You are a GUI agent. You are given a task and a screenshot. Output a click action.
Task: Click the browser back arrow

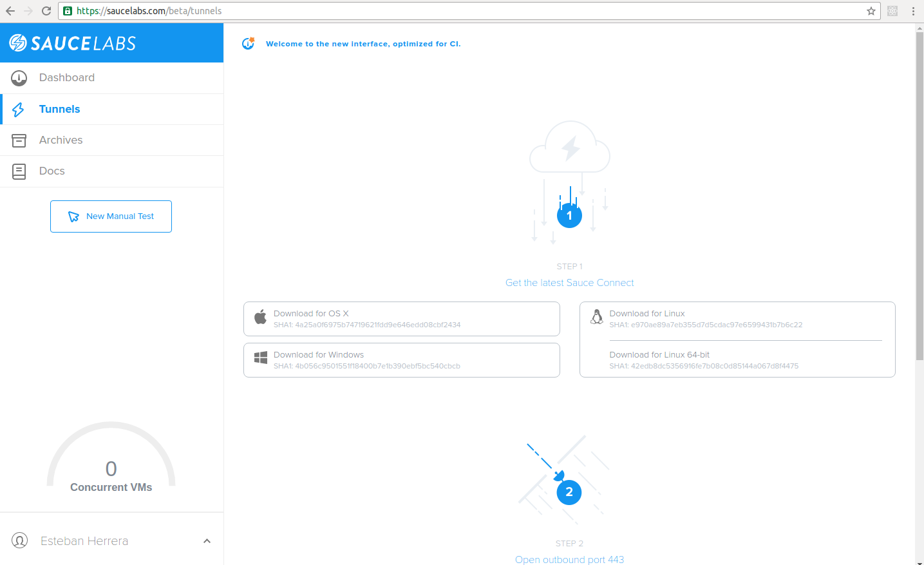click(10, 11)
